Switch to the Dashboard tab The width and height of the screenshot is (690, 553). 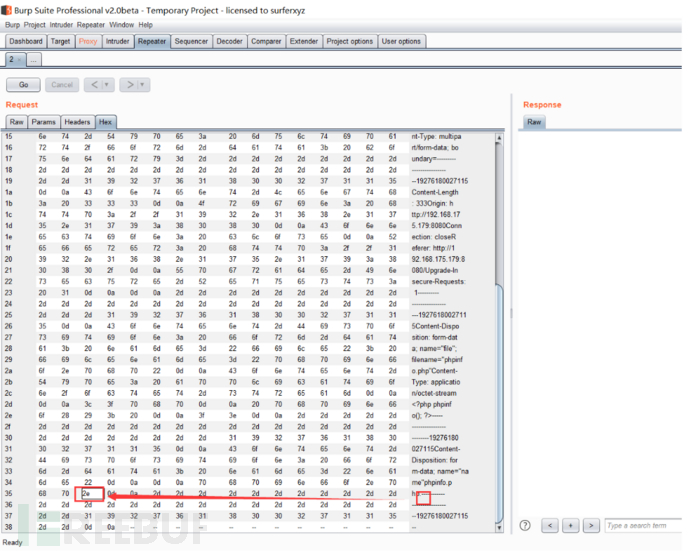26,41
